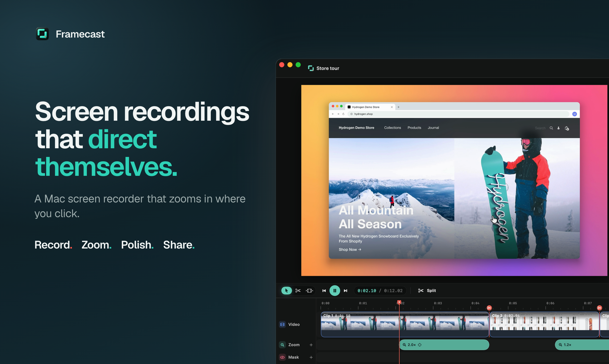This screenshot has height=364, width=609.
Task: Click the browser back arrow
Action: click(x=333, y=114)
